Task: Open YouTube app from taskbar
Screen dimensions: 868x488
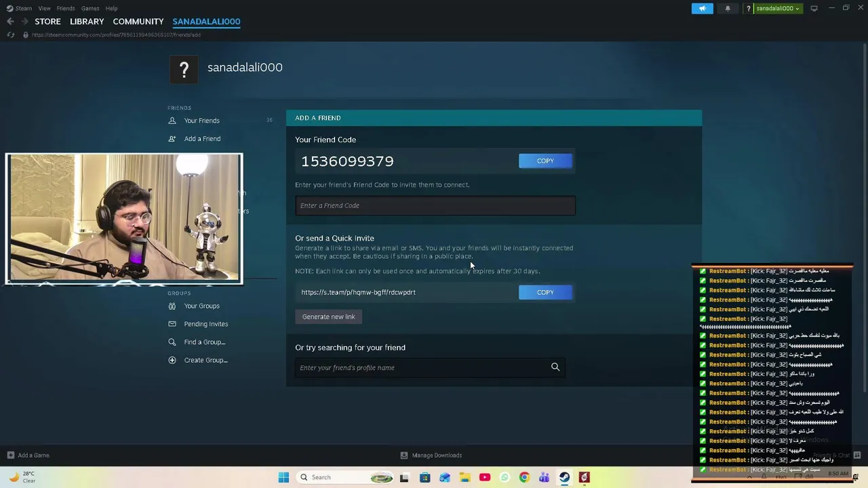Action: click(x=484, y=477)
